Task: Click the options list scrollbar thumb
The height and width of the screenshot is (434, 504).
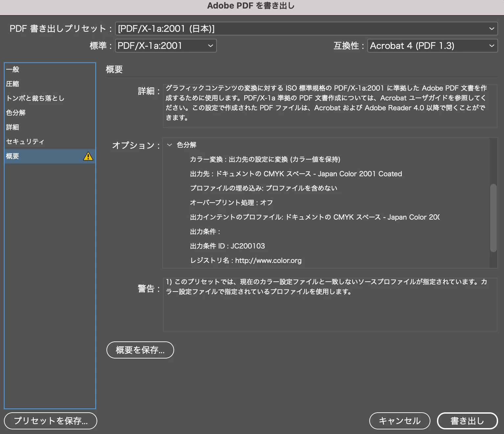Action: tap(493, 218)
